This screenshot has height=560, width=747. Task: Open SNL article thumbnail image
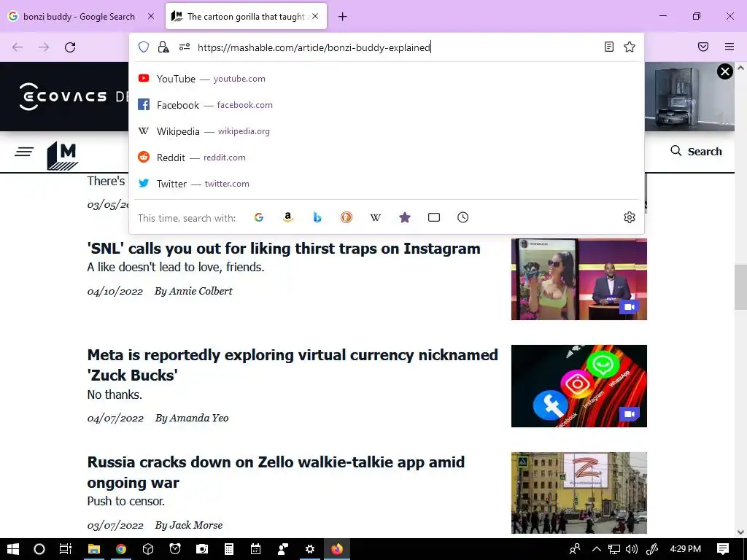coord(578,279)
